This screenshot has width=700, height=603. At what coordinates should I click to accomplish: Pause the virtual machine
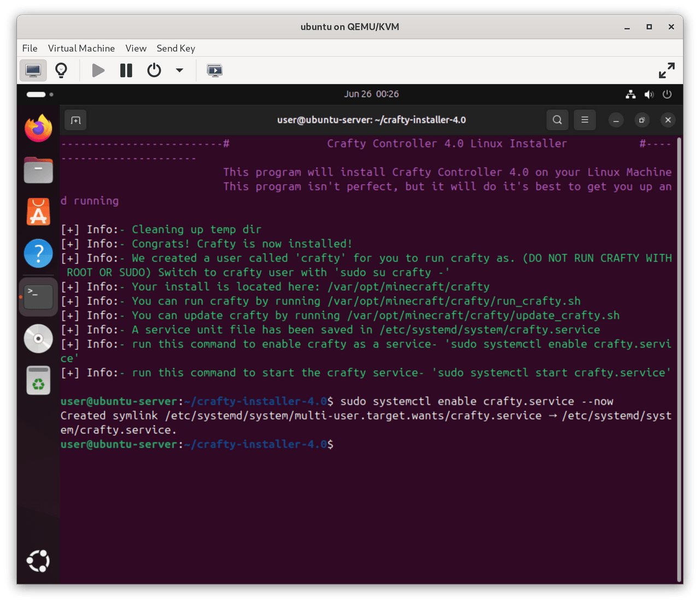pos(126,71)
